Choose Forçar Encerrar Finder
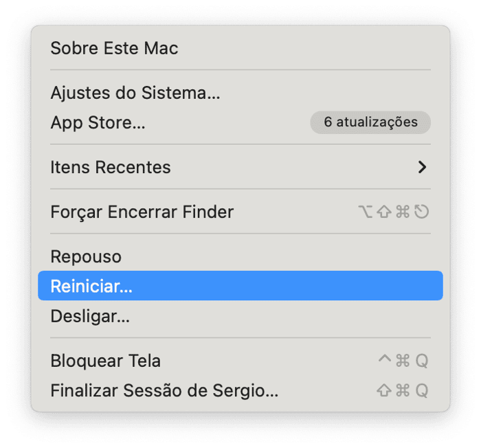Image resolution: width=481 pixels, height=448 pixels. click(142, 212)
